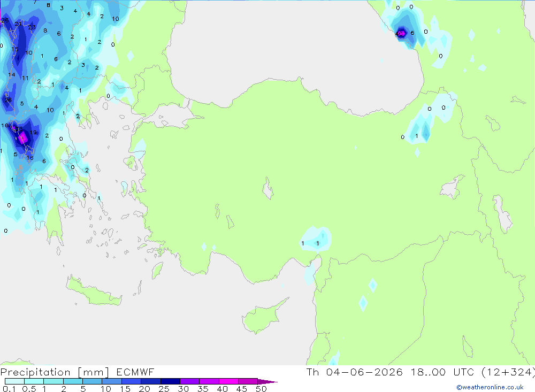Click the "16" precipitation value on the map

pos(30,158)
